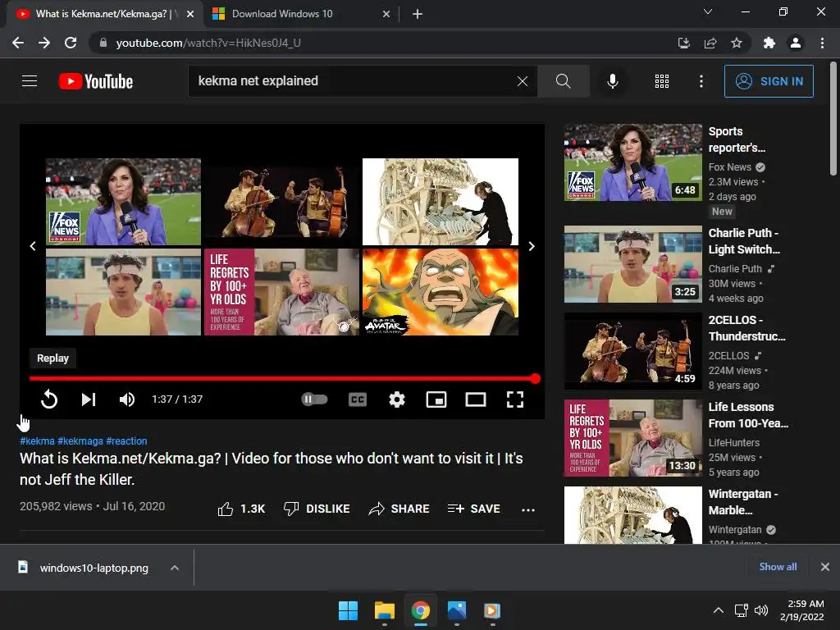Click the magnifier search button

[x=563, y=81]
